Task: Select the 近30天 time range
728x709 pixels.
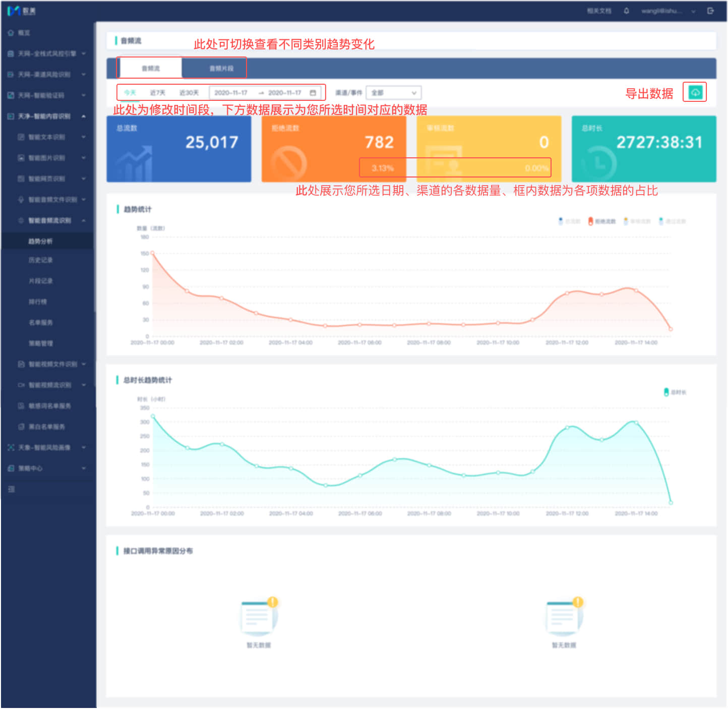Action: point(189,93)
